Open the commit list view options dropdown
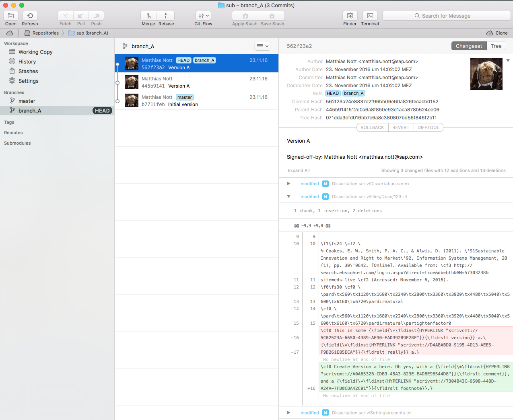 [x=262, y=46]
